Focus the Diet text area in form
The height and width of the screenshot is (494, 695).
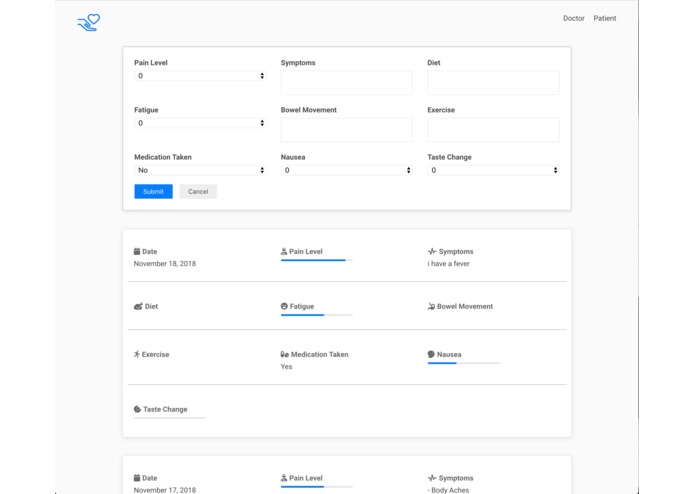[493, 82]
